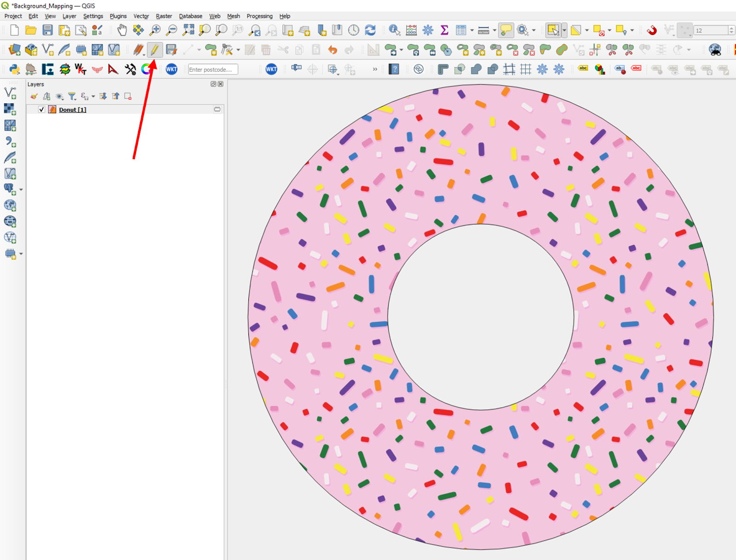This screenshot has height=560, width=736.
Task: Select the Pan Map tool
Action: [122, 30]
